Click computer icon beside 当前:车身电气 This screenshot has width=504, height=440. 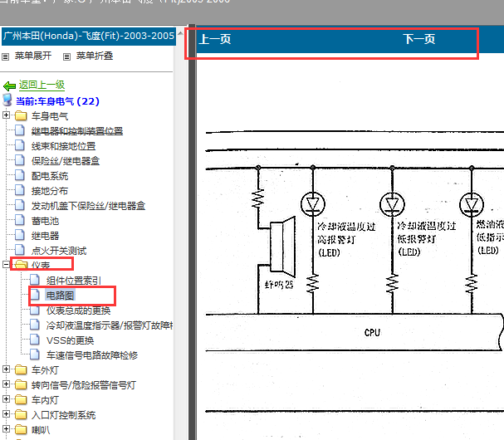[7, 100]
